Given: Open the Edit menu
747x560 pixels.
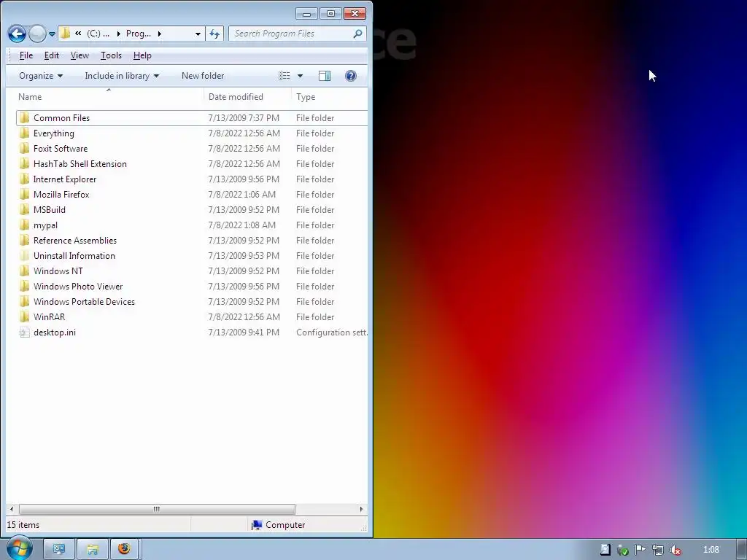Looking at the screenshot, I should (52, 55).
